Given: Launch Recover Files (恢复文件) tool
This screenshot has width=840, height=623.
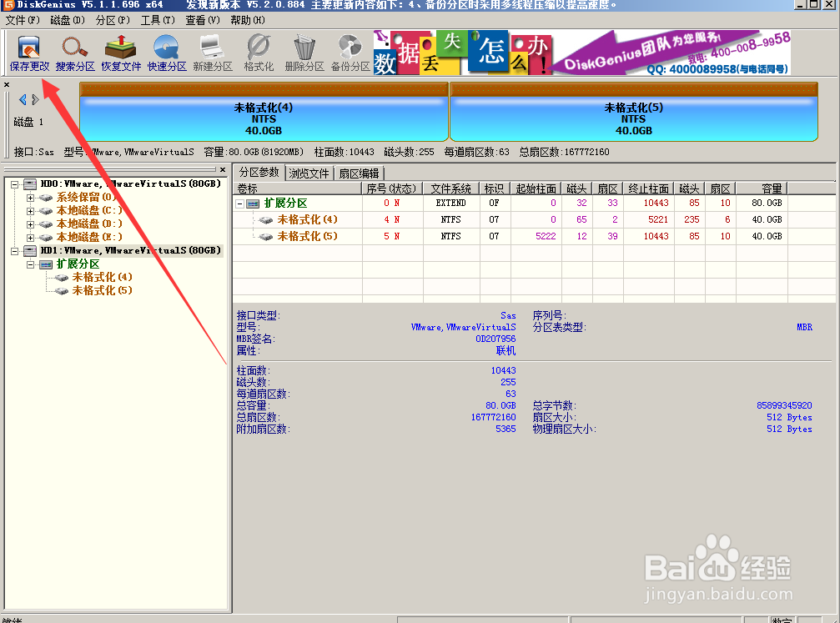Looking at the screenshot, I should click(121, 53).
